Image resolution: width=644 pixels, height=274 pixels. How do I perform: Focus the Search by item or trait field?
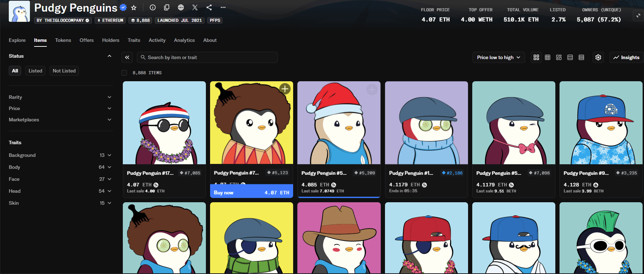(x=207, y=57)
